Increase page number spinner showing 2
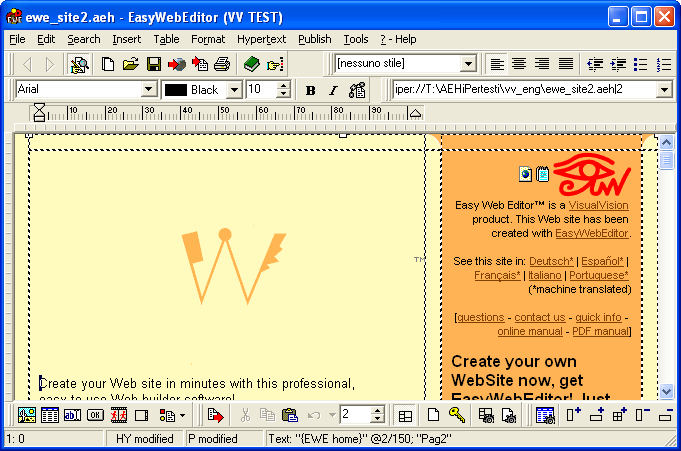 coord(378,411)
